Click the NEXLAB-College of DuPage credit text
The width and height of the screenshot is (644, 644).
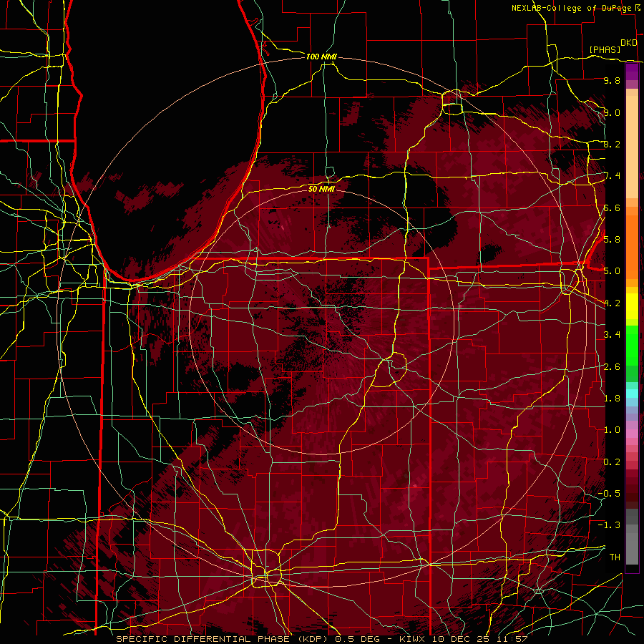572,8
